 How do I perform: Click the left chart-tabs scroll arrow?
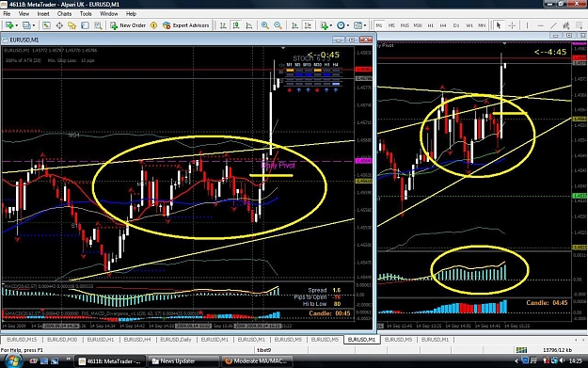(x=576, y=340)
